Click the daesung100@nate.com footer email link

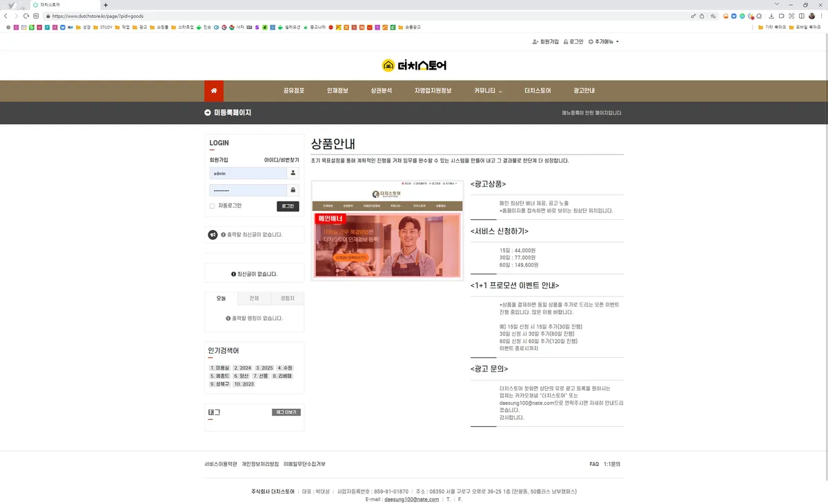click(x=411, y=499)
